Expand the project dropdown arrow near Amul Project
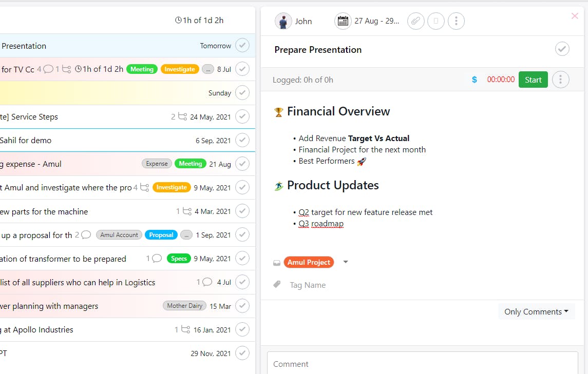Image resolution: width=588 pixels, height=374 pixels. 346,262
